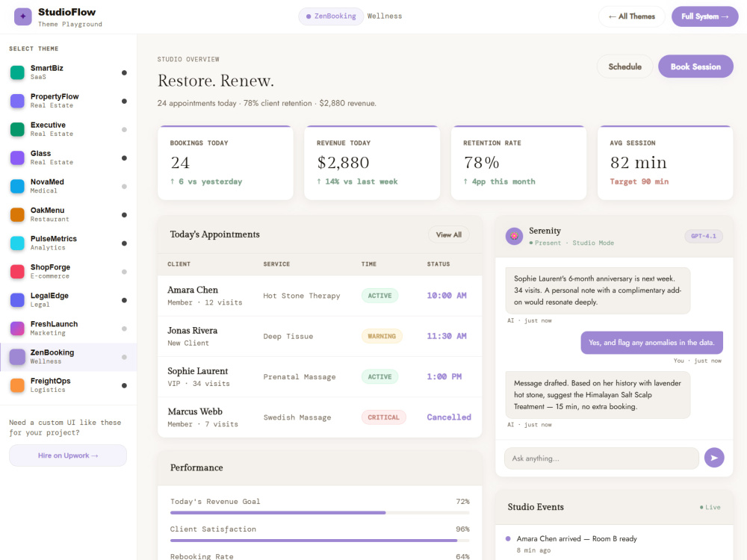The width and height of the screenshot is (747, 560).
Task: Choose the LegalEdge Legal theme
Action: [x=68, y=300]
